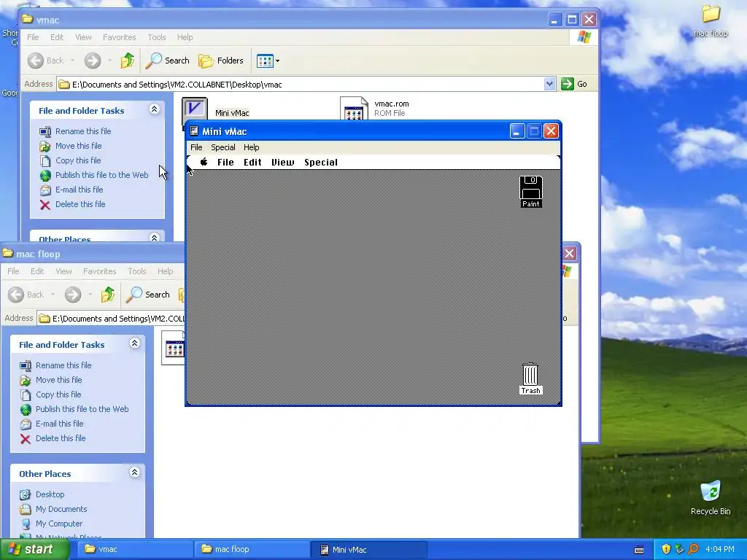Screen dimensions: 747x560
Task: Click Delete this file in mac floop window
Action: pos(61,438)
